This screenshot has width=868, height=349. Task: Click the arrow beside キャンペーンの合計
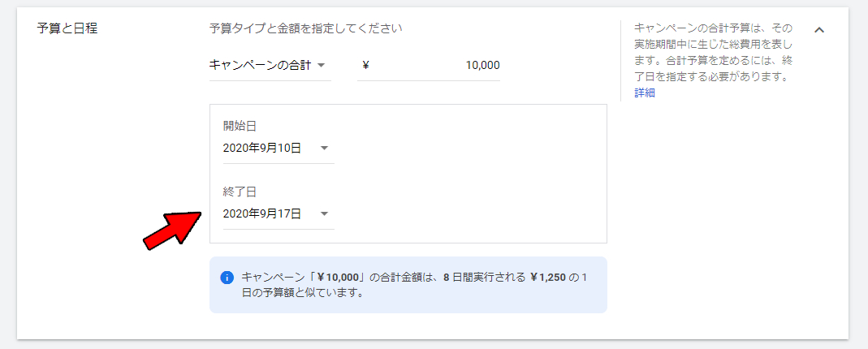(321, 65)
